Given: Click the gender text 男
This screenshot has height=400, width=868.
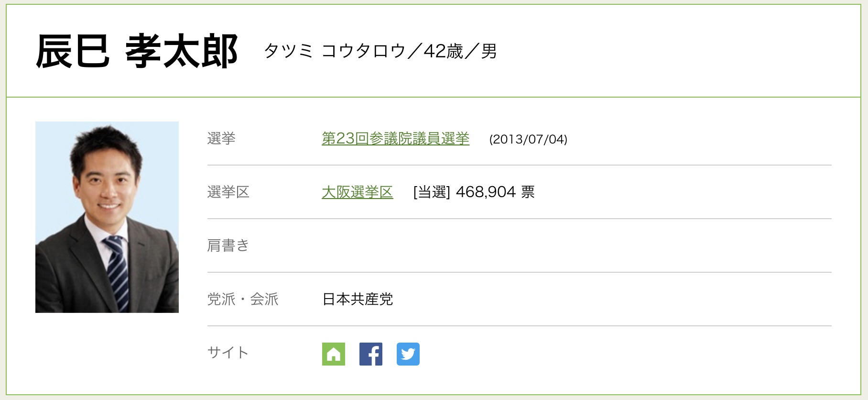Looking at the screenshot, I should point(489,51).
